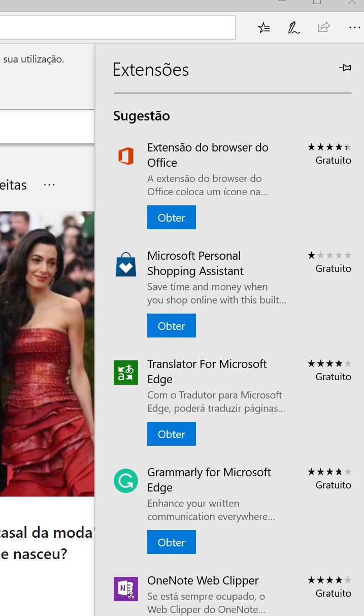Open the Edge settings and more menu
The image size is (364, 616).
[x=354, y=27]
